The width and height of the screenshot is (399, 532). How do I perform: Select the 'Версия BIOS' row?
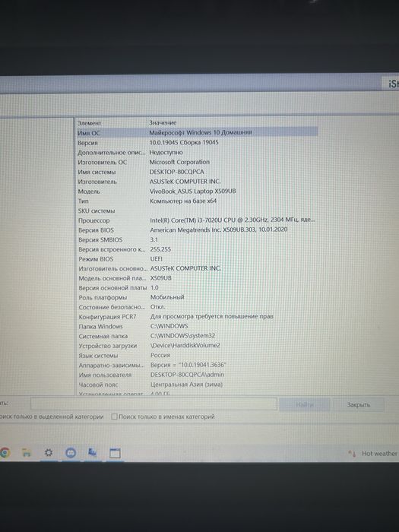[197, 230]
